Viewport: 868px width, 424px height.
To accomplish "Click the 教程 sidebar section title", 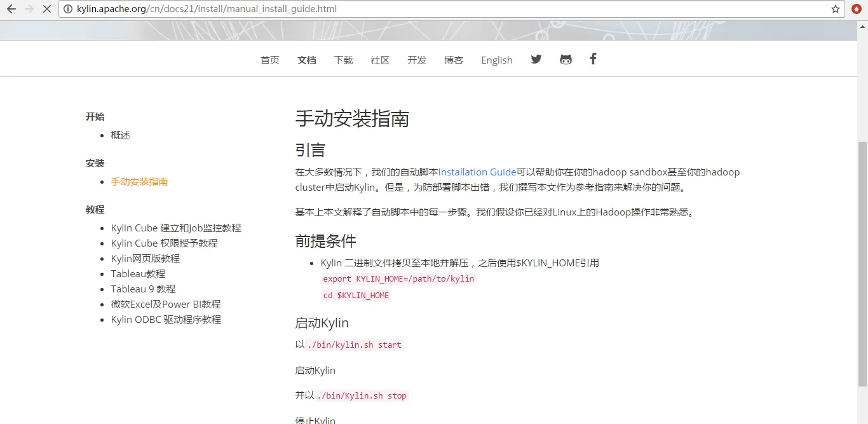I will tap(95, 209).
